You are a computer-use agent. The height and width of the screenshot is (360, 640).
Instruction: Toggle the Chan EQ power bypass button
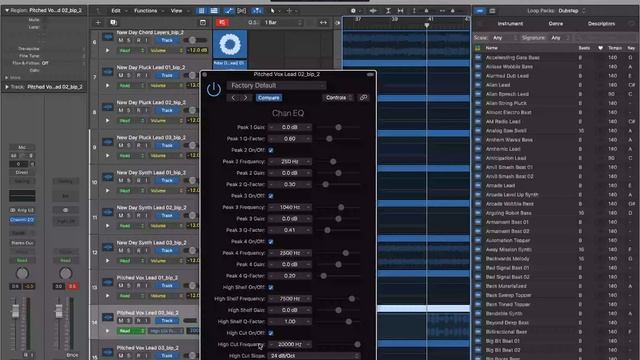pos(213,89)
